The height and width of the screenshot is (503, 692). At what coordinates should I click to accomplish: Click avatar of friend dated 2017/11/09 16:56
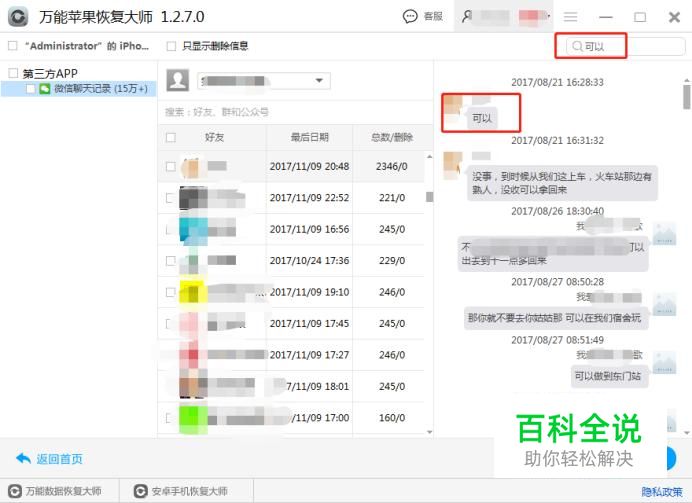coord(193,229)
